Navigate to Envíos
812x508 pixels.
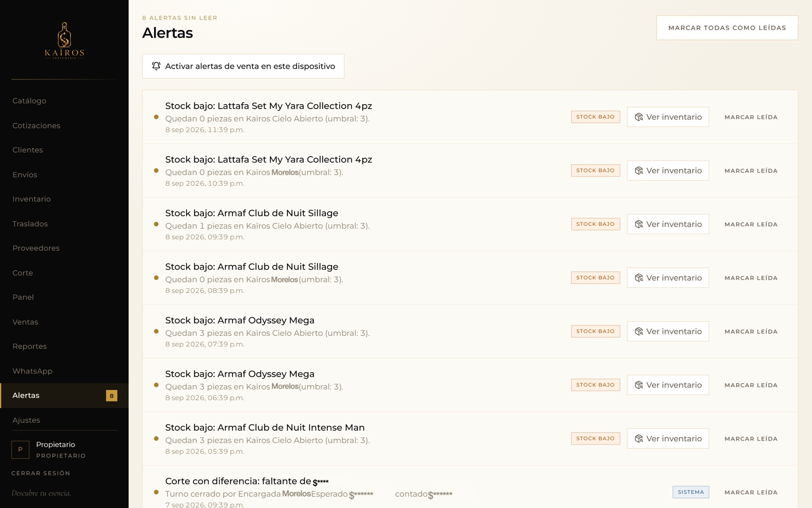point(25,175)
